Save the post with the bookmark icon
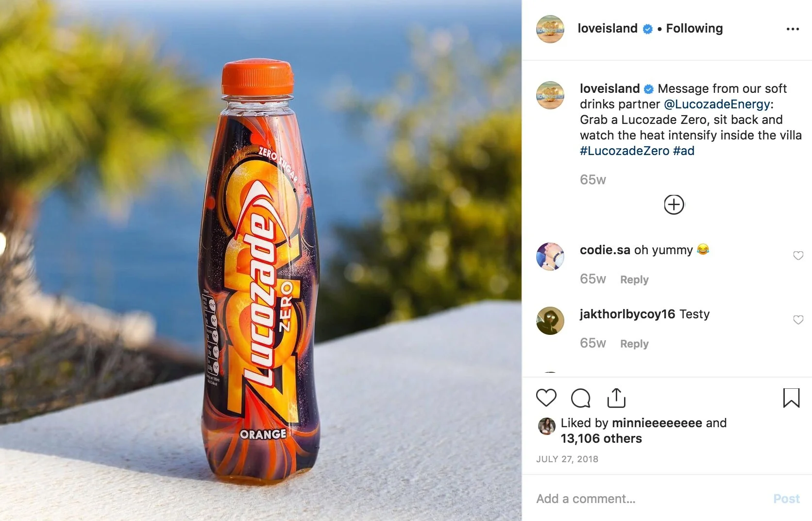812x521 pixels. coord(791,398)
